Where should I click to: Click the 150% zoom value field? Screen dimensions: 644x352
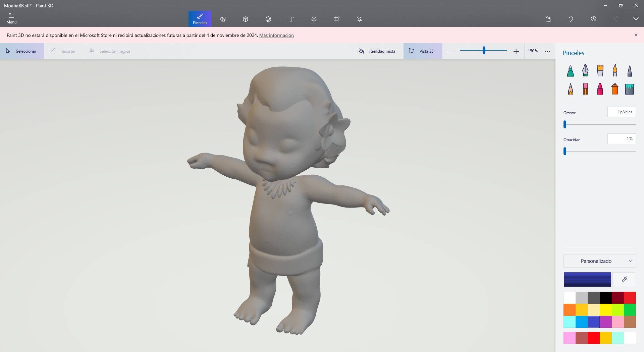[532, 51]
